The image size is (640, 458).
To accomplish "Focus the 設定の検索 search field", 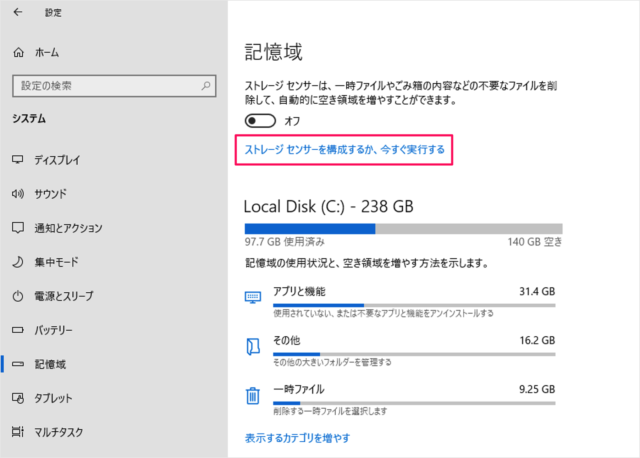I will coord(114,86).
